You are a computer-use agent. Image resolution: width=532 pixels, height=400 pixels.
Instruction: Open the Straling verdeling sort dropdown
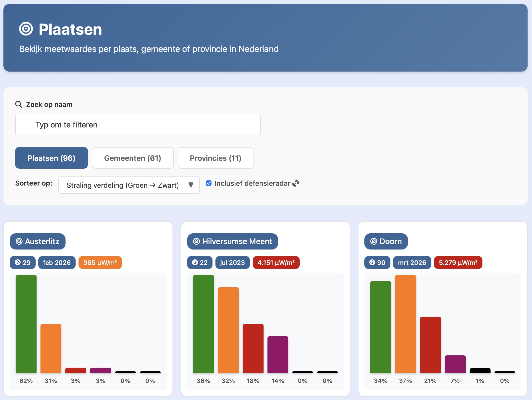coord(123,185)
